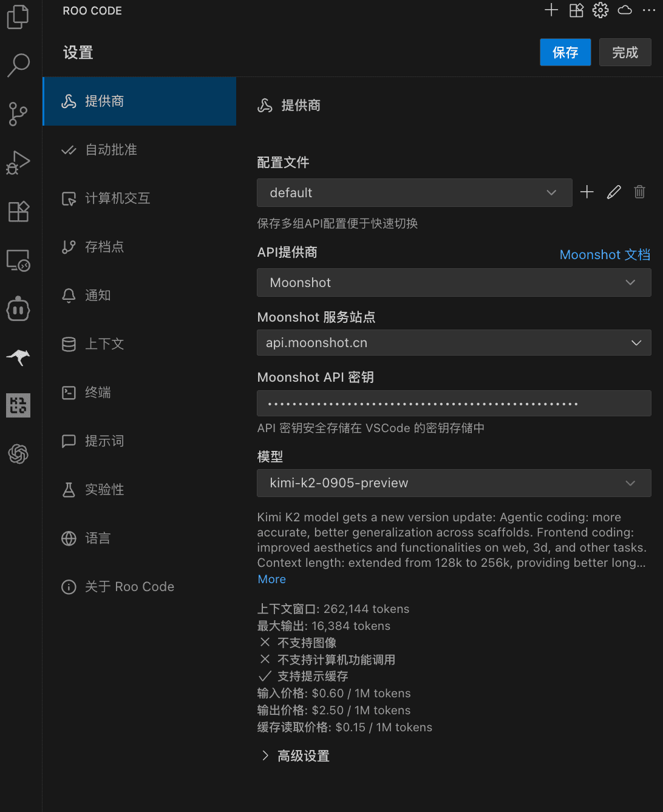Open the 配置文件 default dropdown

pyautogui.click(x=415, y=192)
